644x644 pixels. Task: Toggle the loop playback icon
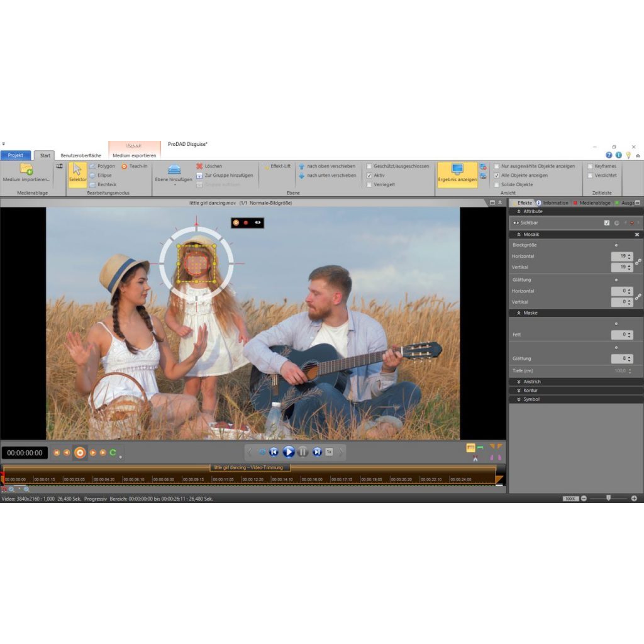pyautogui.click(x=262, y=452)
